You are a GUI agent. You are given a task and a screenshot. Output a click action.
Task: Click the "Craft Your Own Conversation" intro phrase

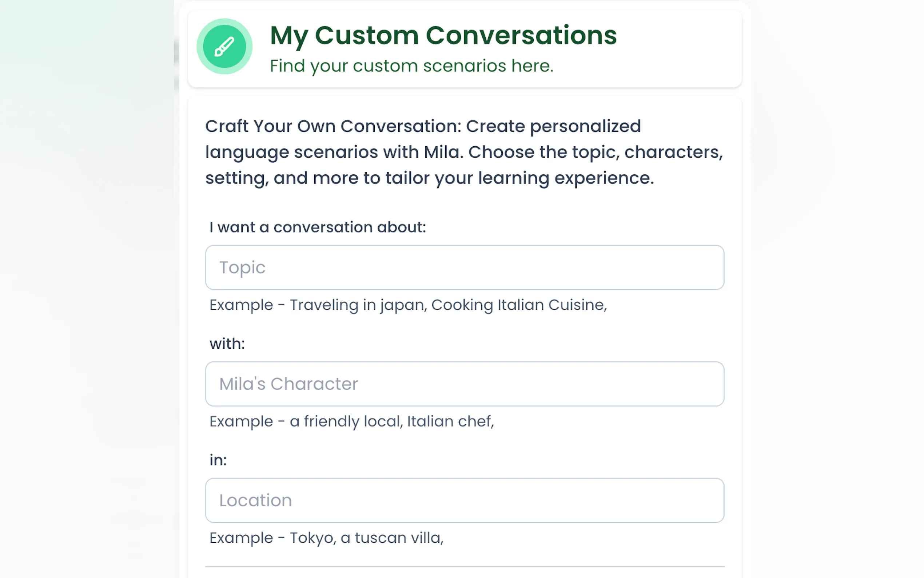tap(333, 126)
